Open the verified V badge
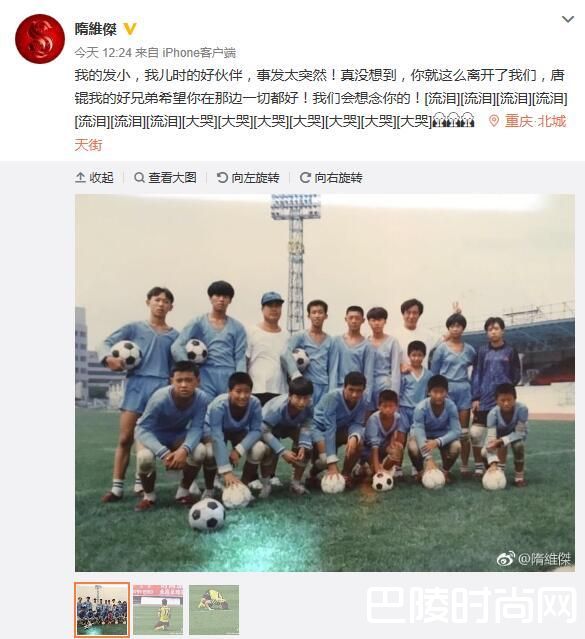585x639 pixels. tap(130, 29)
